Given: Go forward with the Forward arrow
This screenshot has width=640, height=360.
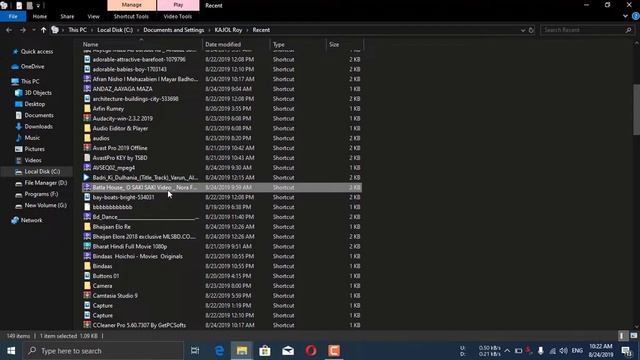Looking at the screenshot, I should pos(22,30).
